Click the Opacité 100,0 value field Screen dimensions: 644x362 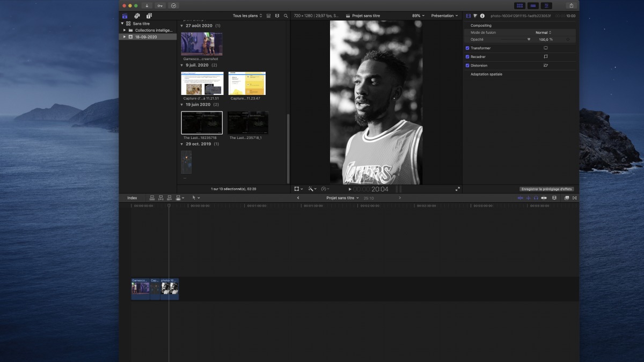545,39
